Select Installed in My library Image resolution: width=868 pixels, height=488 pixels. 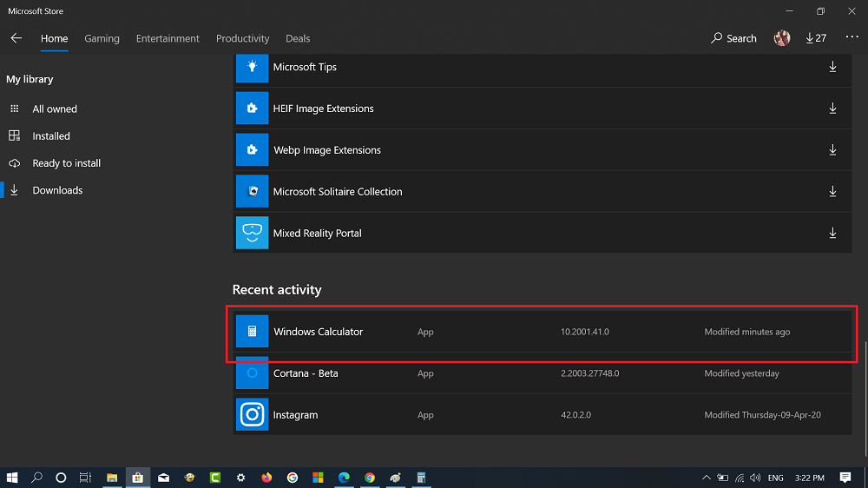point(51,136)
